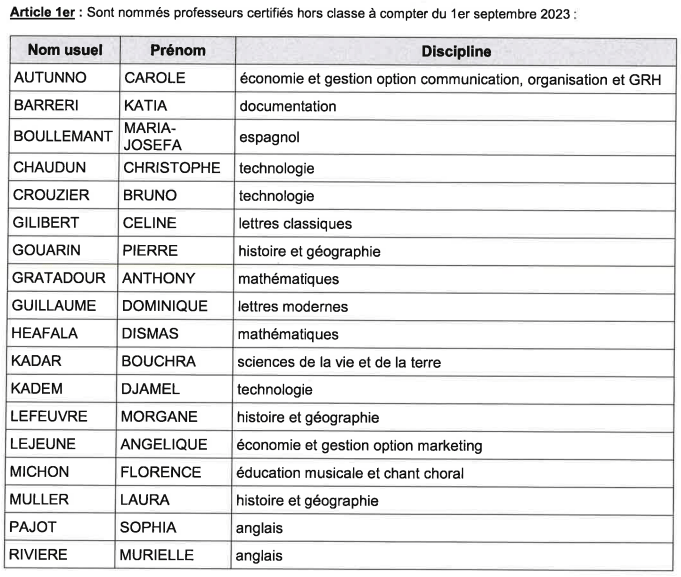Screen dimensions: 681x577
Task: Select the AUTUNNO surname cell
Action: pos(50,78)
